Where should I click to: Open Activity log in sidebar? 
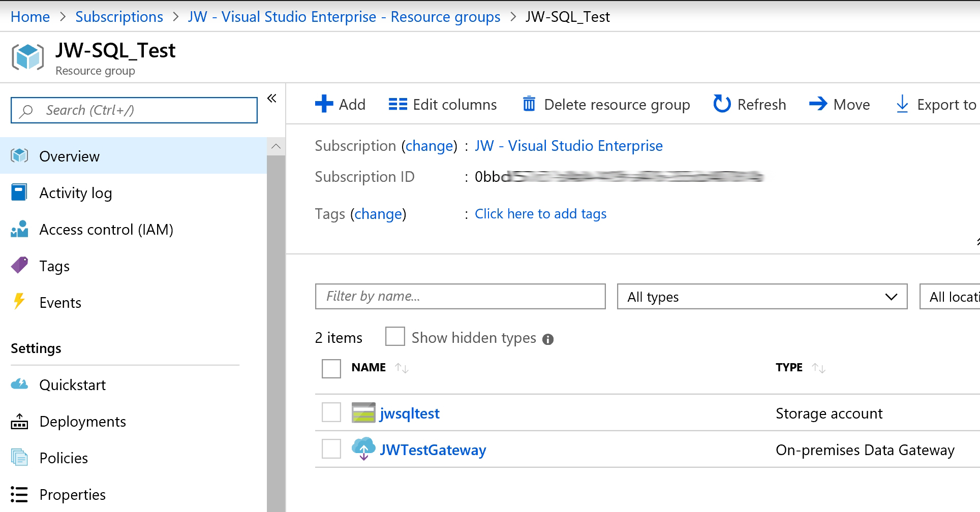(x=133, y=193)
